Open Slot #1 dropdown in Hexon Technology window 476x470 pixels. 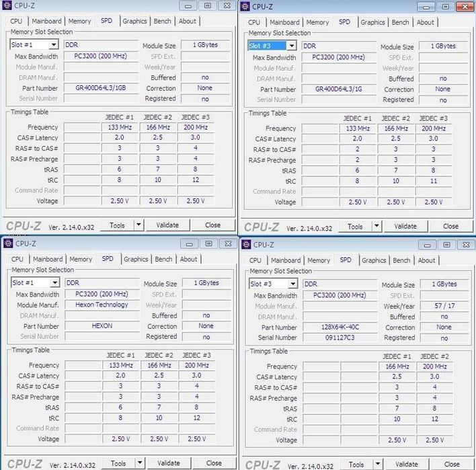[x=55, y=282]
